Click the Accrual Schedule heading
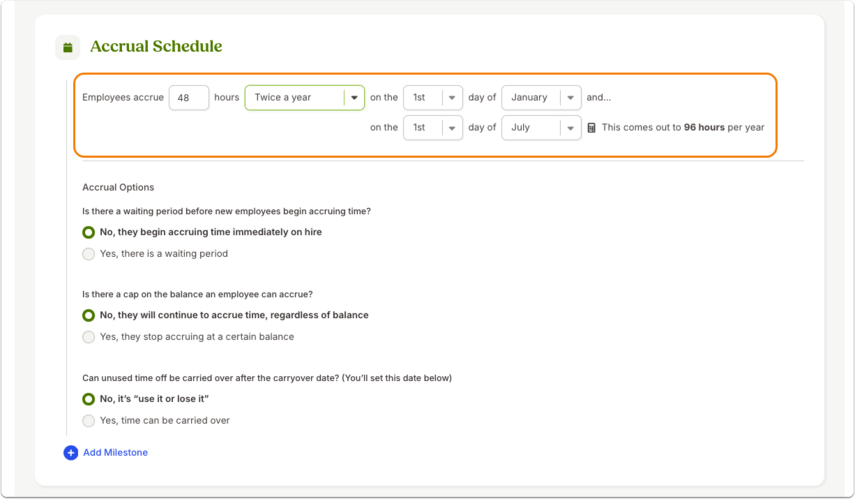Screen dimensions: 855x499 (156, 46)
